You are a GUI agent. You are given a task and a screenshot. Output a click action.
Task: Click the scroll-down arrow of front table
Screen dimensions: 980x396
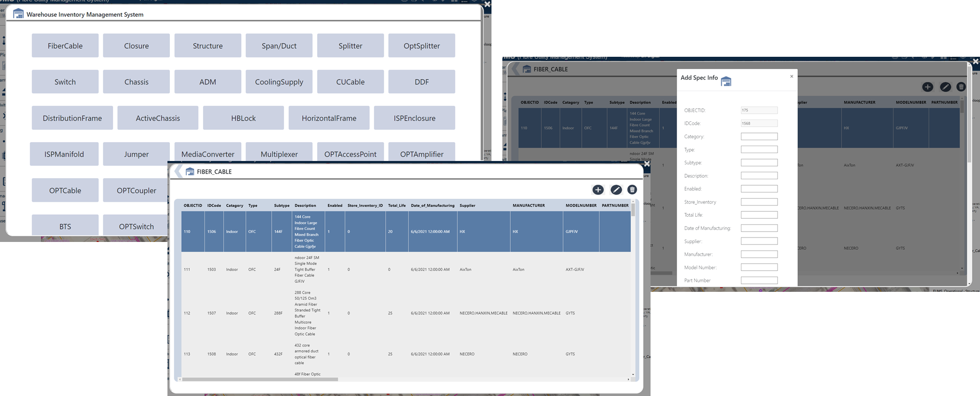tap(633, 375)
